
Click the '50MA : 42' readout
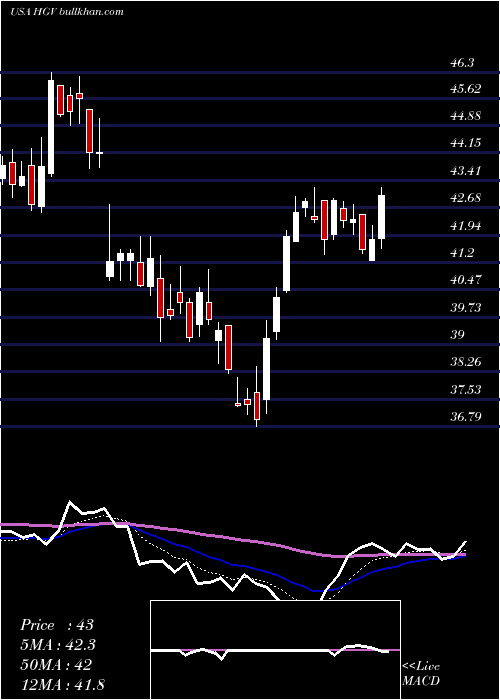(x=56, y=665)
